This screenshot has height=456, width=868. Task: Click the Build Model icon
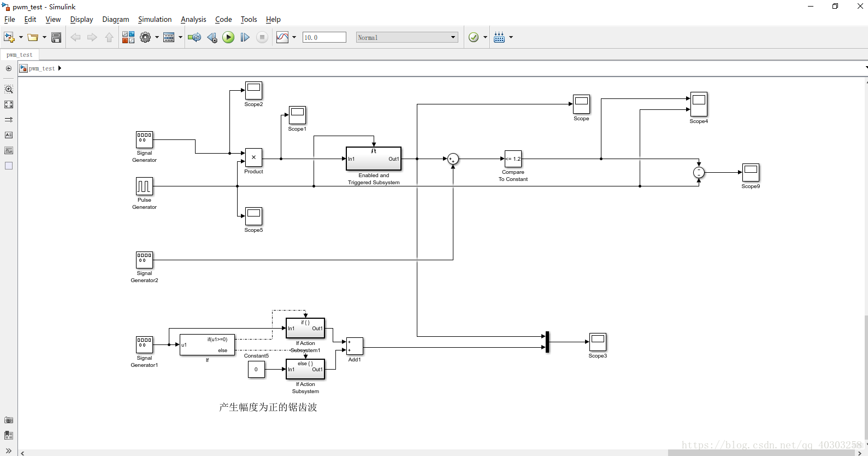499,37
